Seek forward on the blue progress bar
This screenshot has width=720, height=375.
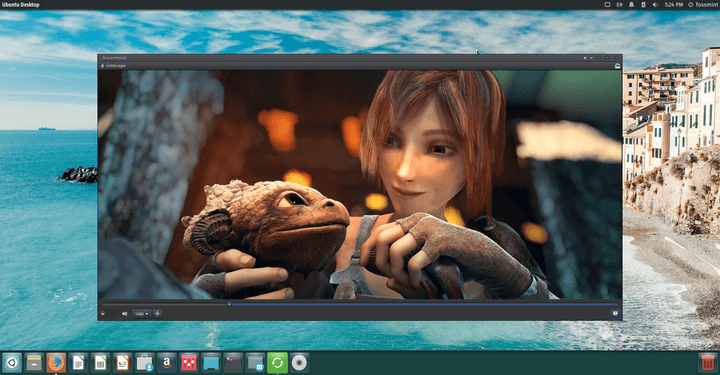(425, 304)
